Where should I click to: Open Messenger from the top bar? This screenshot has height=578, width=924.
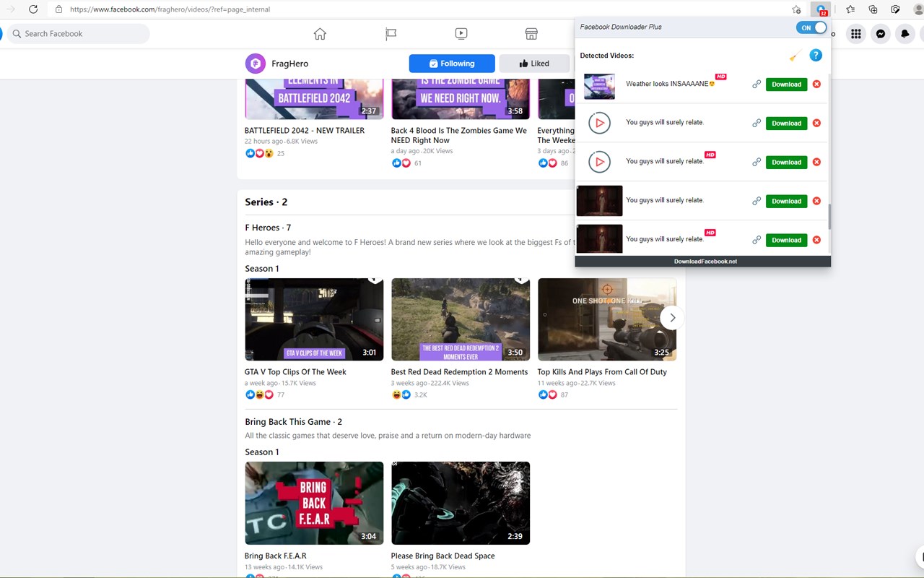881,34
